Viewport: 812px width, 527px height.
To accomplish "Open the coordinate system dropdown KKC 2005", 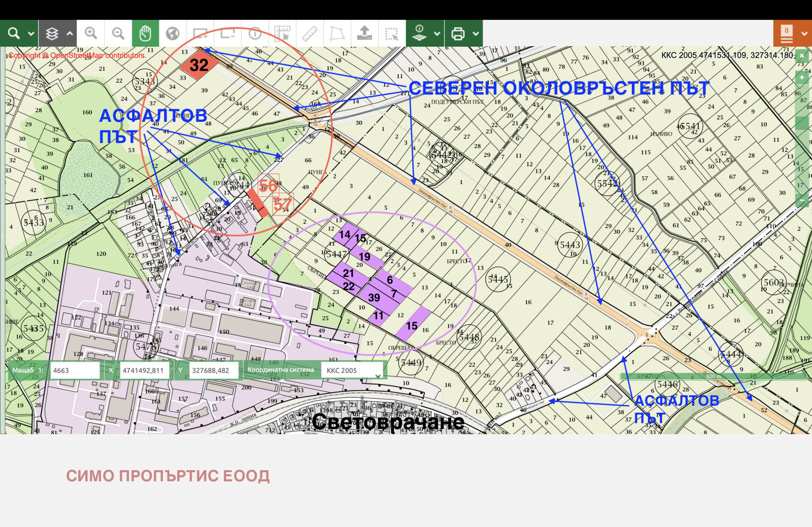I will click(353, 370).
